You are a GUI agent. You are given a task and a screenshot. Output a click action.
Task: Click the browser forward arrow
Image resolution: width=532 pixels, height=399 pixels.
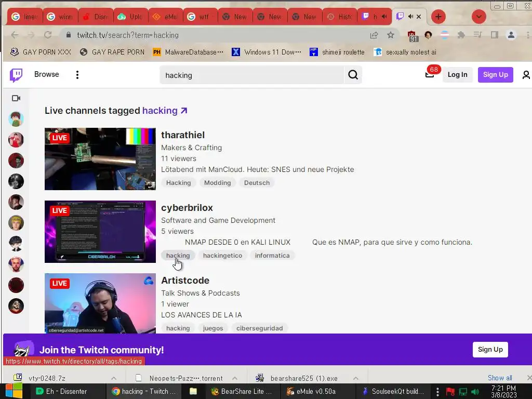(31, 35)
